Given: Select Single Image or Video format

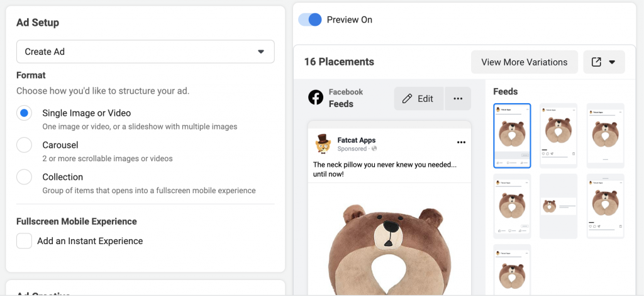Looking at the screenshot, I should [24, 113].
